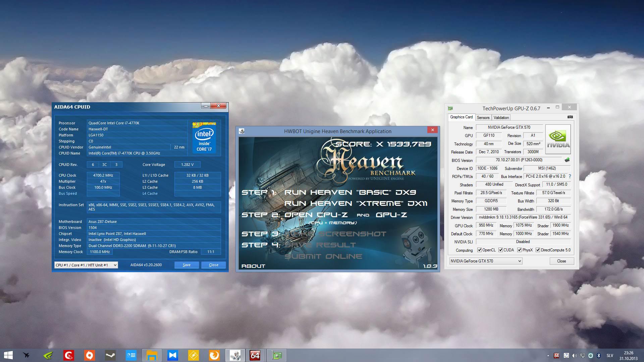Click Driver Version field in GPU-Z
The height and width of the screenshot is (362, 644).
tap(523, 217)
